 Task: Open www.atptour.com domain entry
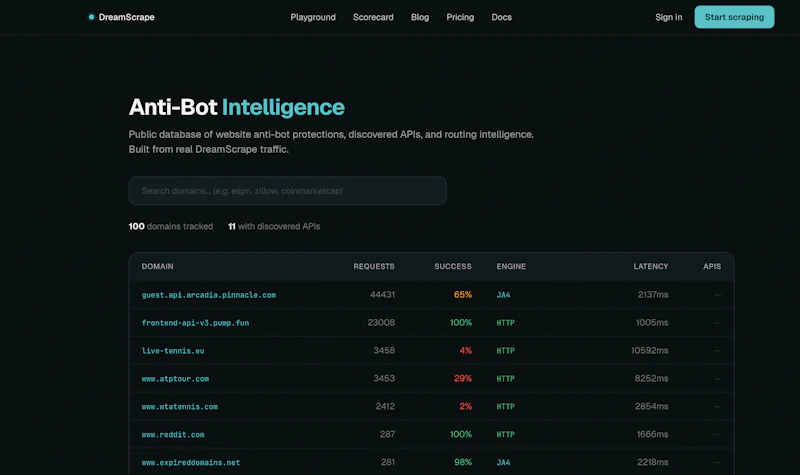coord(175,379)
